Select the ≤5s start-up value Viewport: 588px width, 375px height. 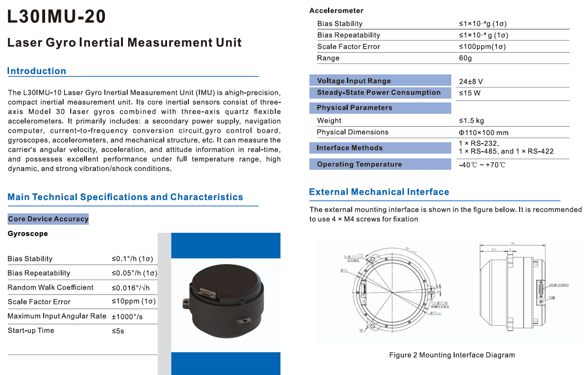point(118,331)
